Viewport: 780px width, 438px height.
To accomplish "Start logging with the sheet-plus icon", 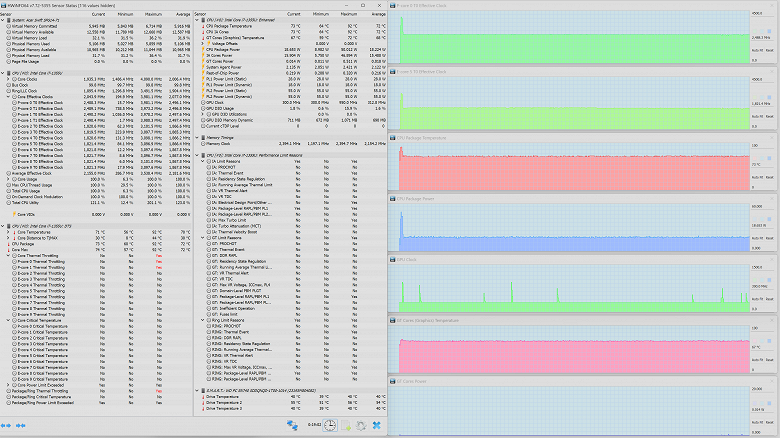I will (x=346, y=425).
